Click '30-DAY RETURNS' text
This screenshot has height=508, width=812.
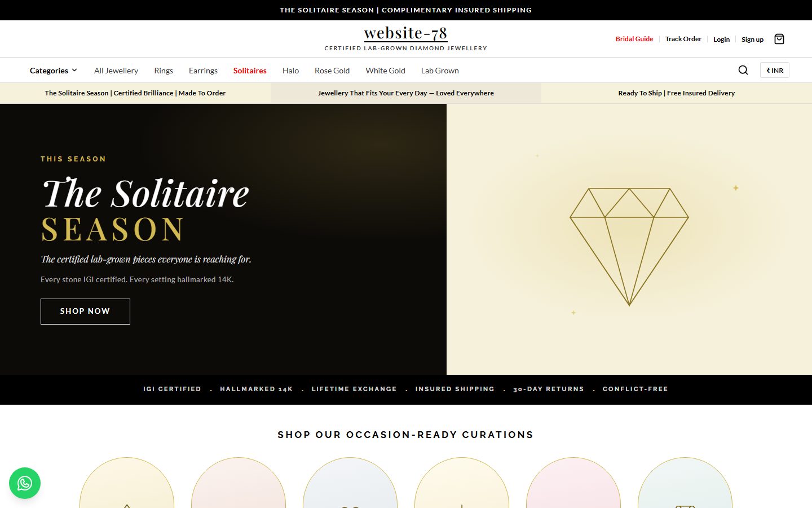click(x=549, y=389)
